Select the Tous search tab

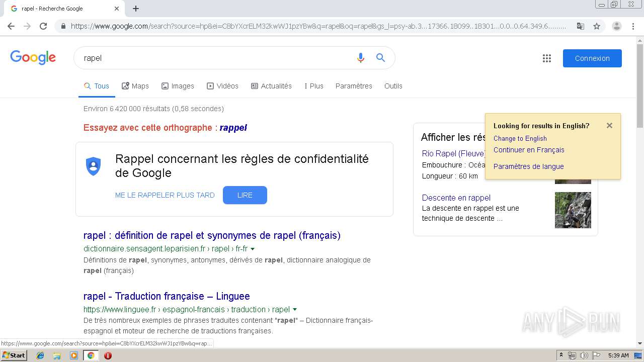97,86
